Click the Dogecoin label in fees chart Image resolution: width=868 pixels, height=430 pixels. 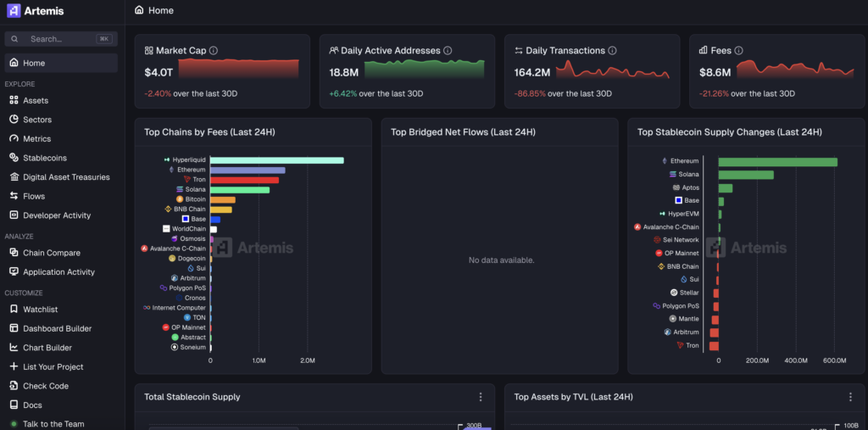tap(192, 258)
